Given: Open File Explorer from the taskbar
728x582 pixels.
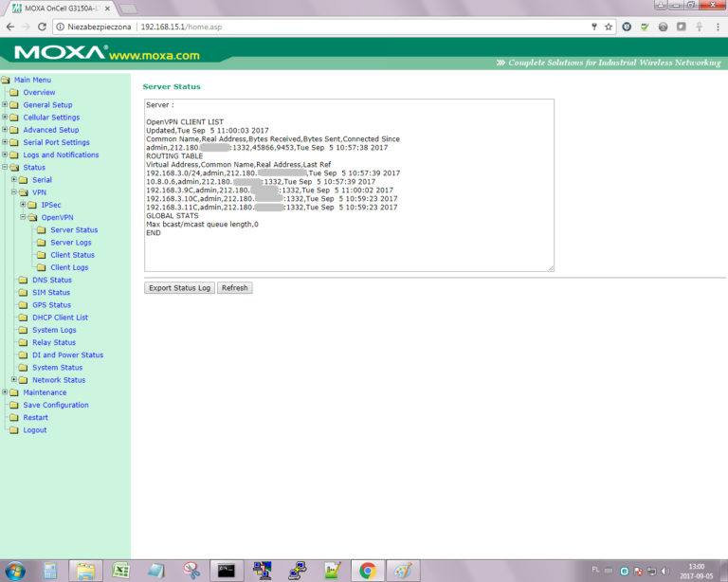Looking at the screenshot, I should coord(86,571).
